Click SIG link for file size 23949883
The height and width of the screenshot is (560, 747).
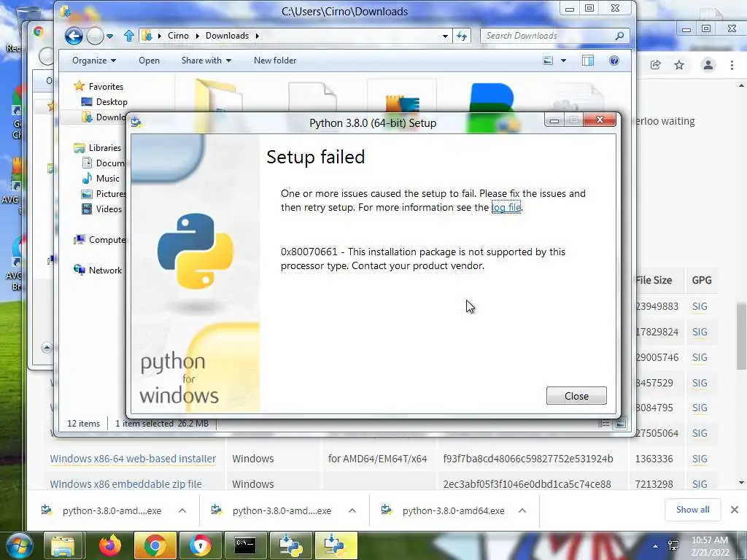point(700,306)
